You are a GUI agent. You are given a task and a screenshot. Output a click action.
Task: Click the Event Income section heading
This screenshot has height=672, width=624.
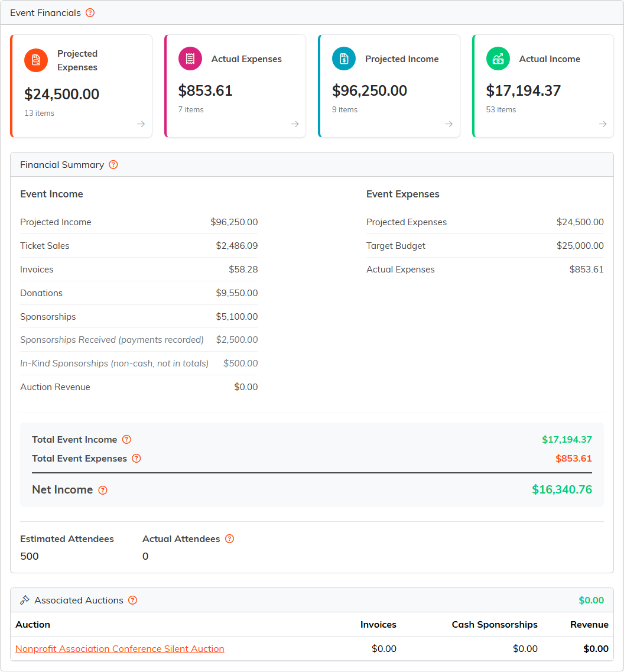pos(52,194)
